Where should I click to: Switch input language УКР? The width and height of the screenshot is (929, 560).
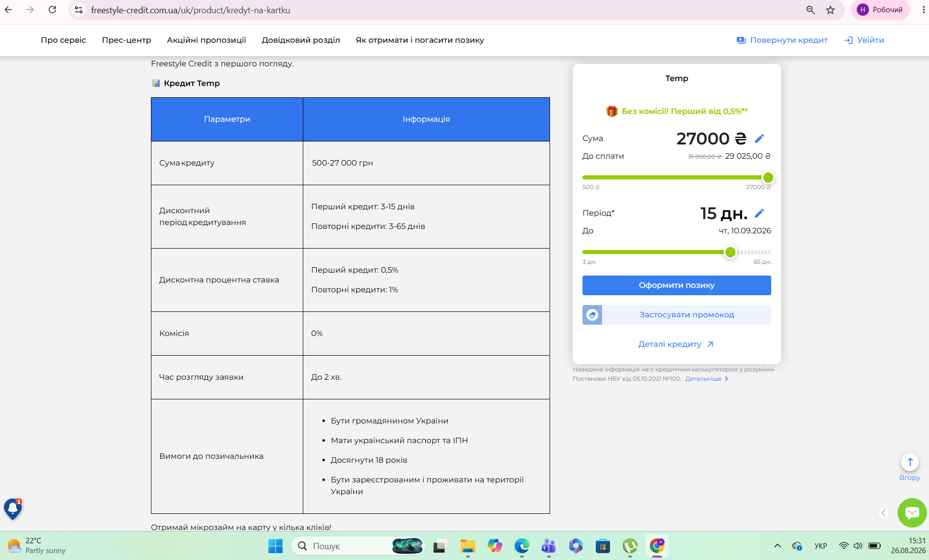click(x=820, y=546)
